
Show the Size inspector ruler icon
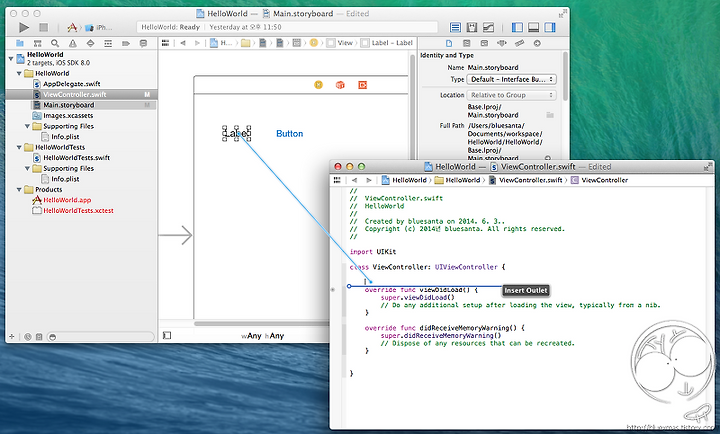(x=519, y=43)
